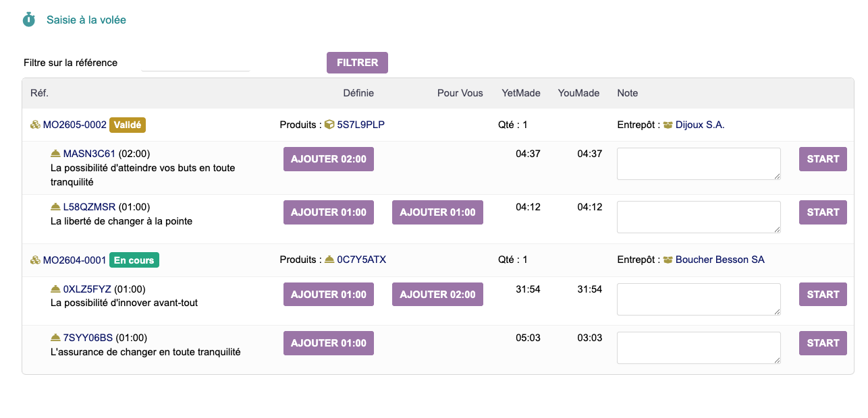Viewport: 868px width, 418px height.
Task: Click the service icon beside 0XLZ5FYZ
Action: [x=55, y=289]
